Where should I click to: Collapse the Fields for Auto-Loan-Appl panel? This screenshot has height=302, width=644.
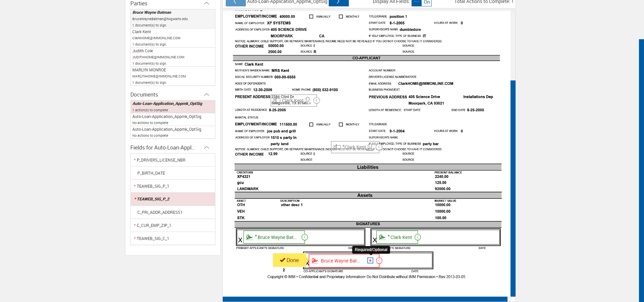tap(207, 148)
